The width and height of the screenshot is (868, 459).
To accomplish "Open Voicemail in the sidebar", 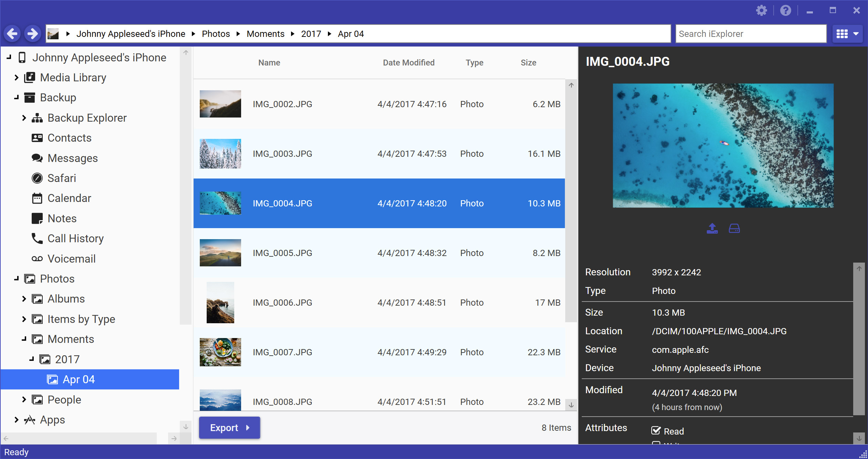I will pyautogui.click(x=71, y=259).
